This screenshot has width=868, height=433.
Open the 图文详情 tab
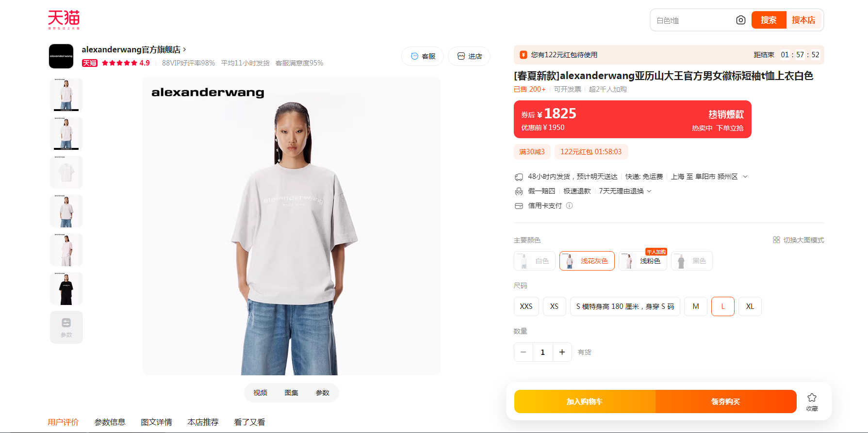pyautogui.click(x=156, y=422)
